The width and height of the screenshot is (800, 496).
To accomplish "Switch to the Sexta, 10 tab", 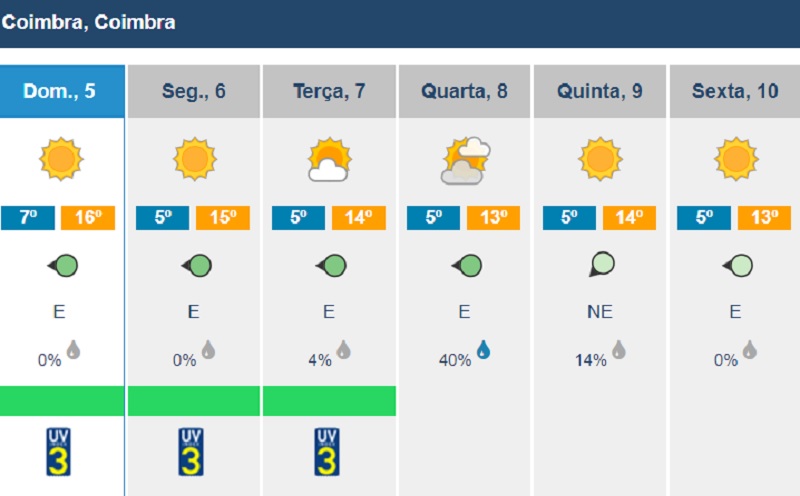I will [735, 91].
